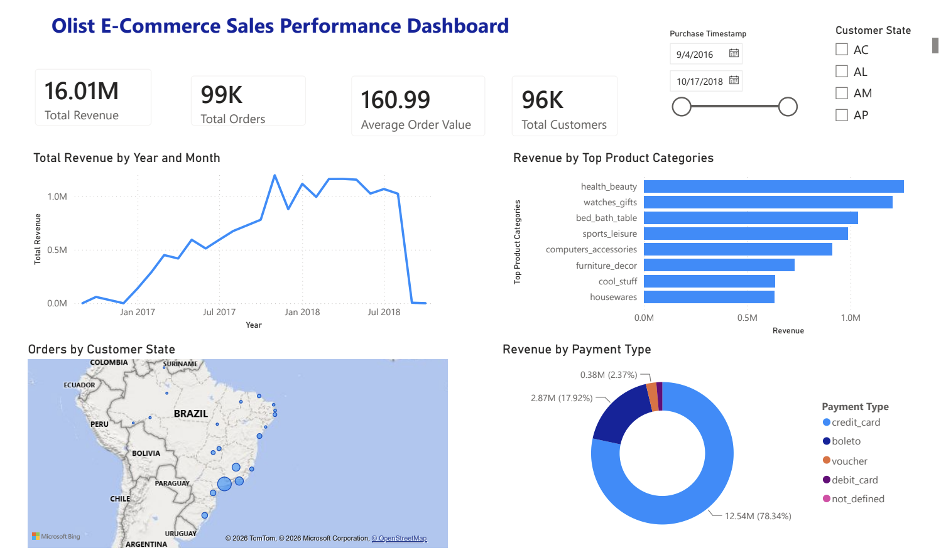Screen dimensions: 941x560
Task: Click the 'Revenue by Top Product Categories' title
Action: click(613, 158)
